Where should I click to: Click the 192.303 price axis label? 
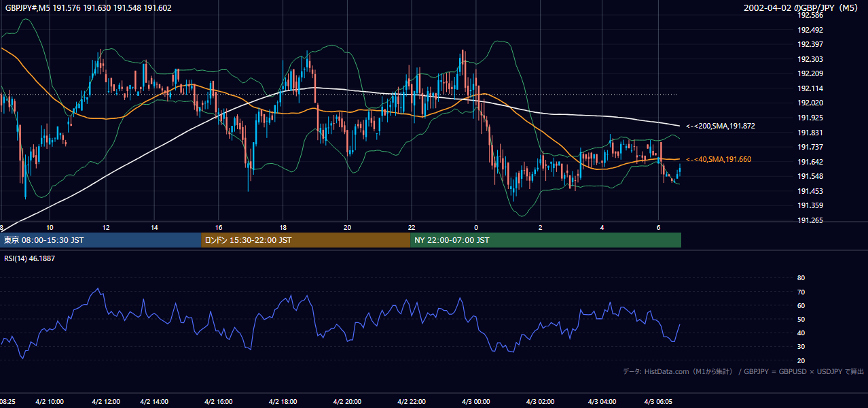click(810, 59)
